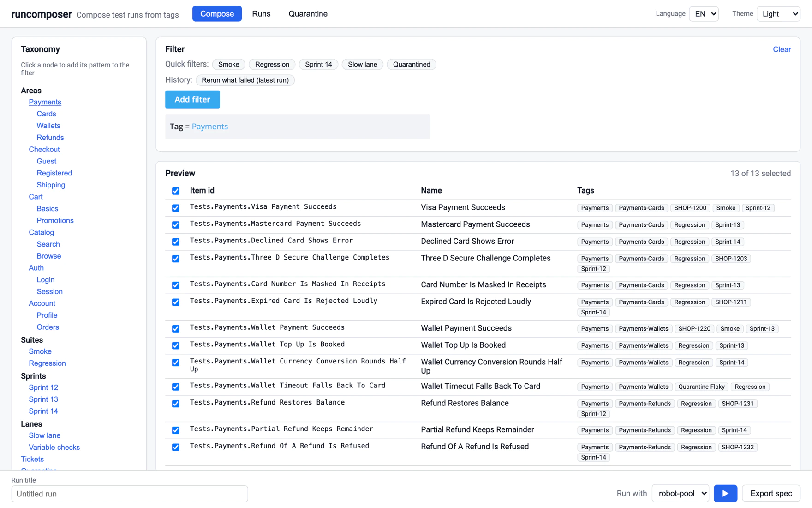
Task: Toggle the select-all checkbox in Preview header
Action: (x=176, y=191)
